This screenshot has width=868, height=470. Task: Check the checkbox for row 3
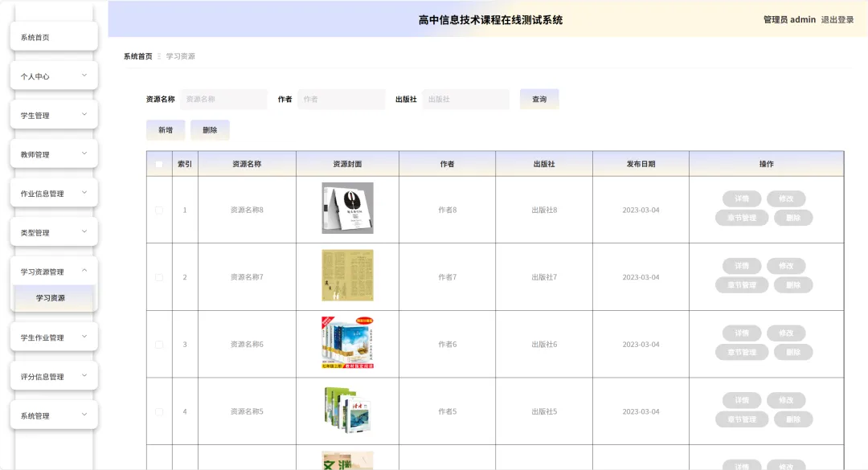point(159,345)
